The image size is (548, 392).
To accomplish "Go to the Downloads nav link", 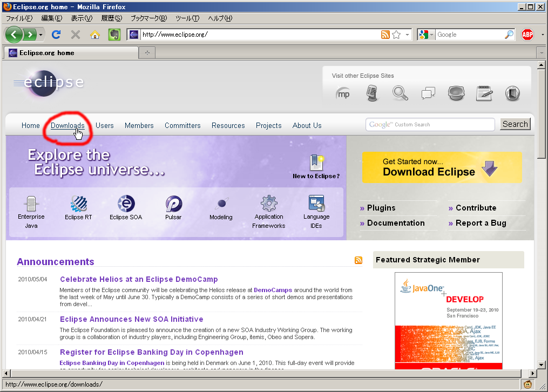I will point(67,125).
